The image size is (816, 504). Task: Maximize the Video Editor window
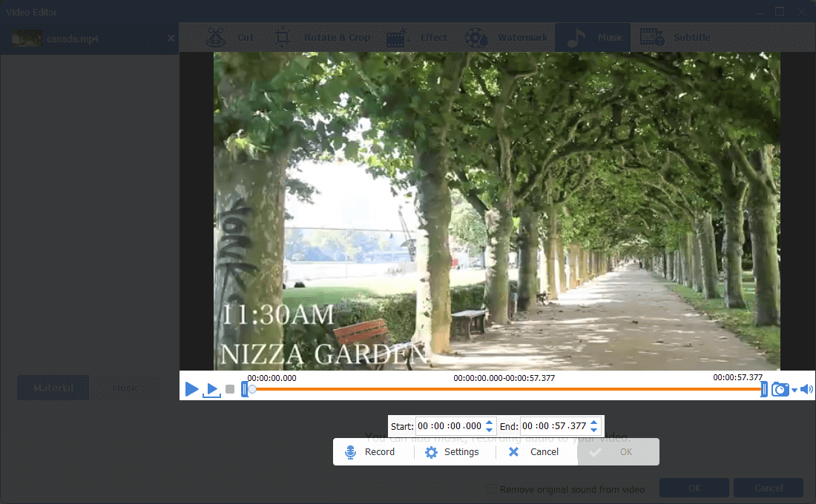pyautogui.click(x=780, y=11)
